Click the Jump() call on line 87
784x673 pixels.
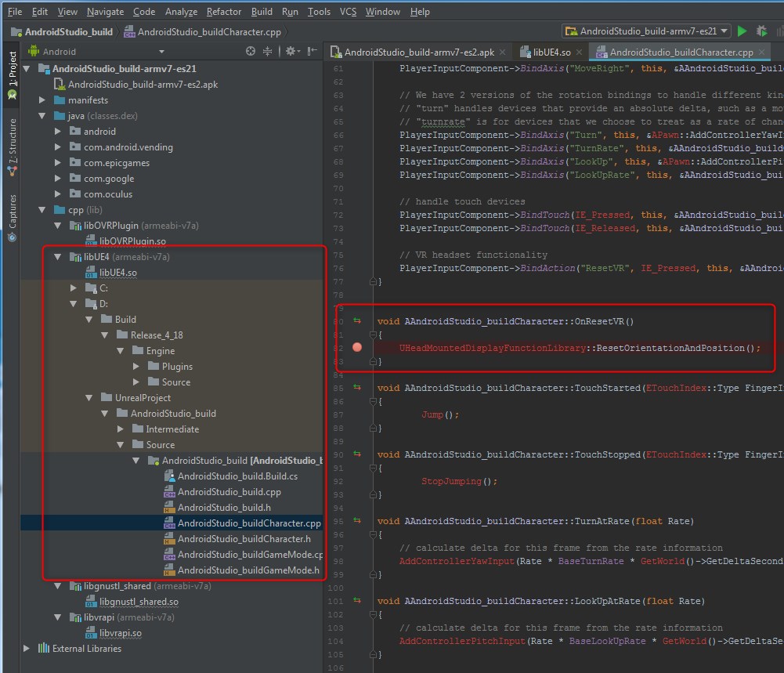[x=440, y=414]
